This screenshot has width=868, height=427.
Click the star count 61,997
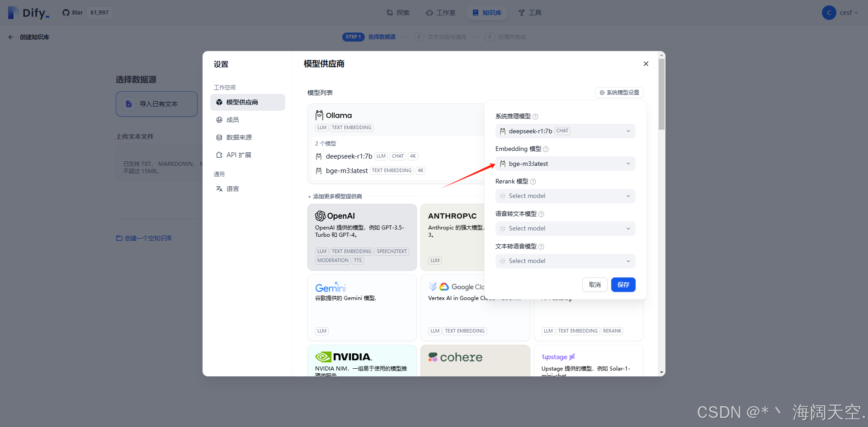pyautogui.click(x=99, y=13)
